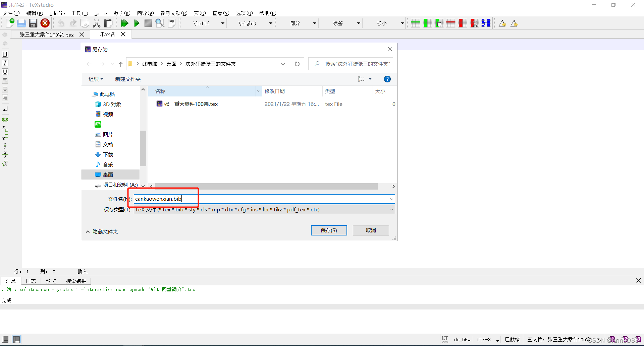The image size is (644, 346).
Task: Click the LT language tool status icon
Action: coord(445,339)
